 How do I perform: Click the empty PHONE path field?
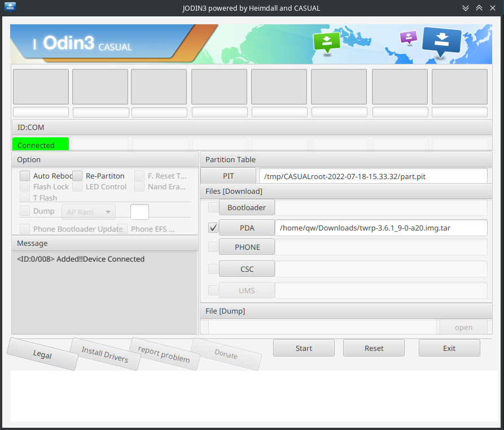381,247
